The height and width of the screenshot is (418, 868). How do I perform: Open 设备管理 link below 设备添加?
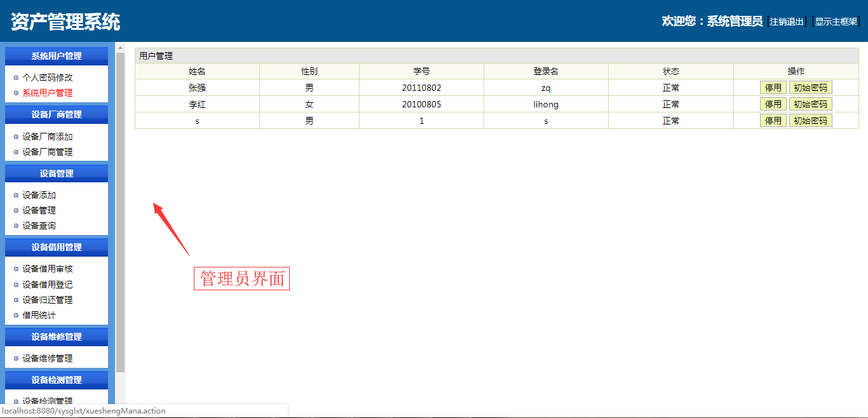coord(39,210)
